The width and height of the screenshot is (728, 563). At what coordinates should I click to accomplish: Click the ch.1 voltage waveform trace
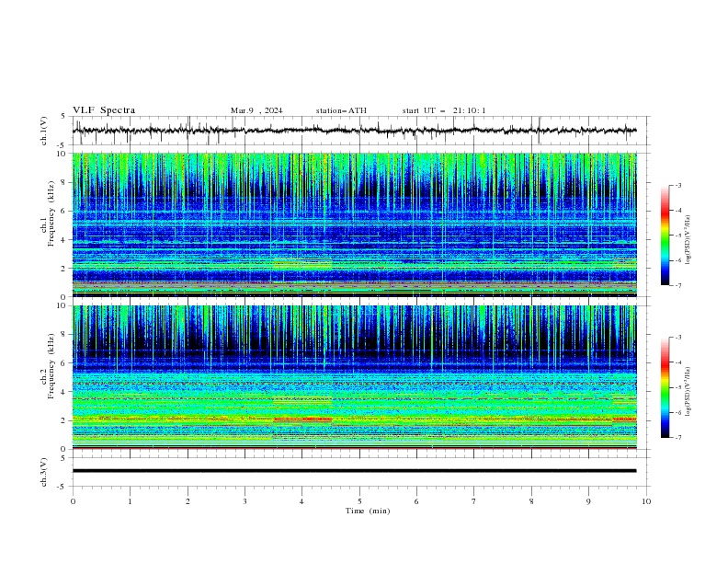click(354, 131)
